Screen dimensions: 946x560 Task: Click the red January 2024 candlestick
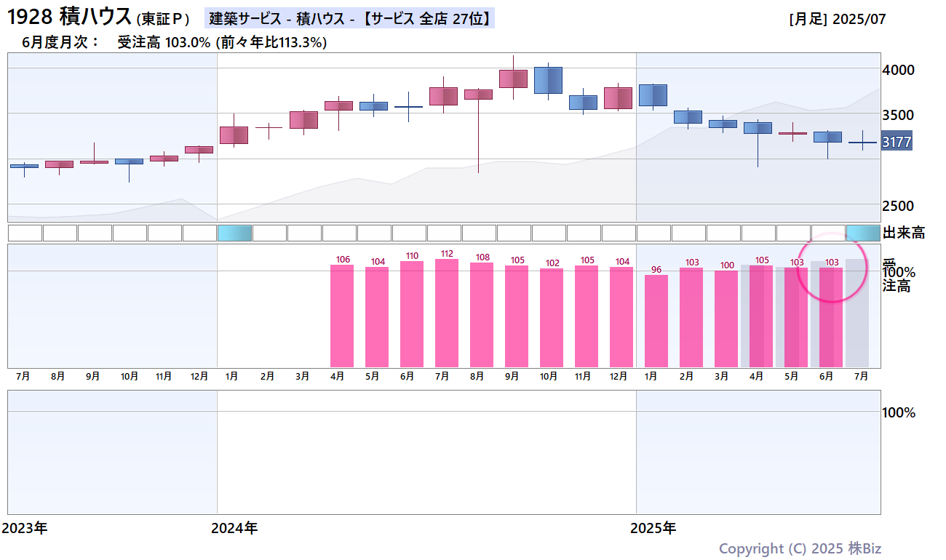234,135
